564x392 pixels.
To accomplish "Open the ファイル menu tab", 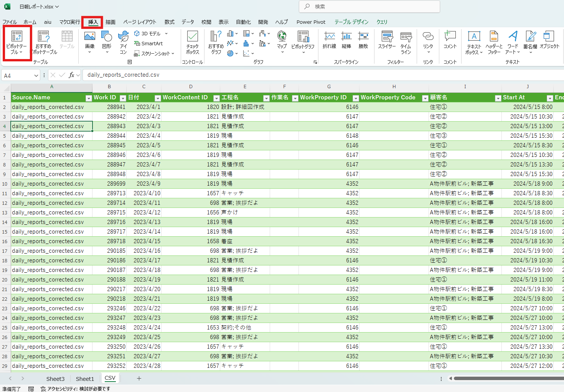I will coord(10,22).
